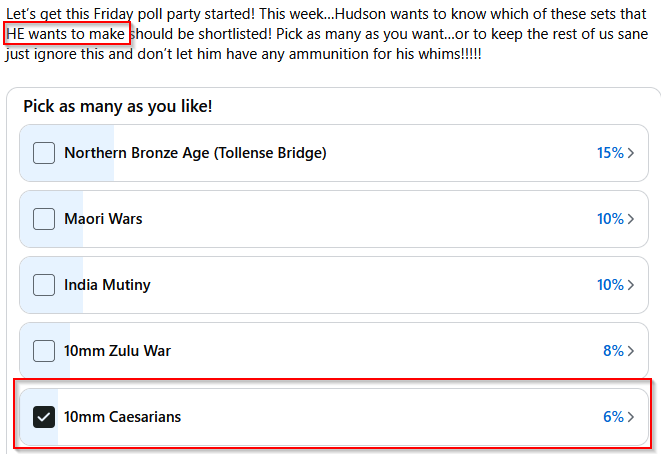
Task: Expand voters via the Maori Wars chevron
Action: pos(631,219)
